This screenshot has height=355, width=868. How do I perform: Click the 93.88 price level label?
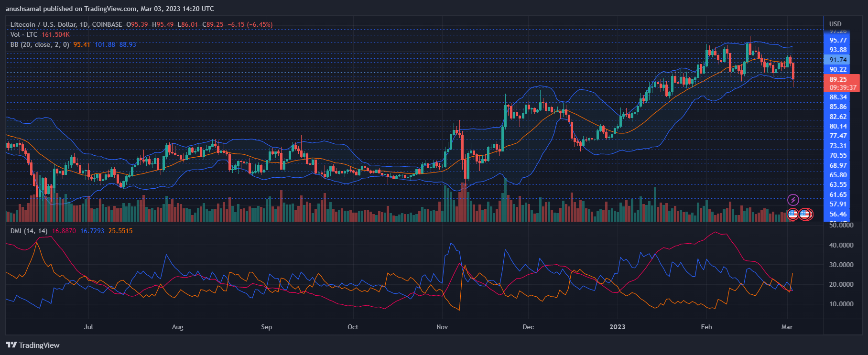click(x=838, y=50)
